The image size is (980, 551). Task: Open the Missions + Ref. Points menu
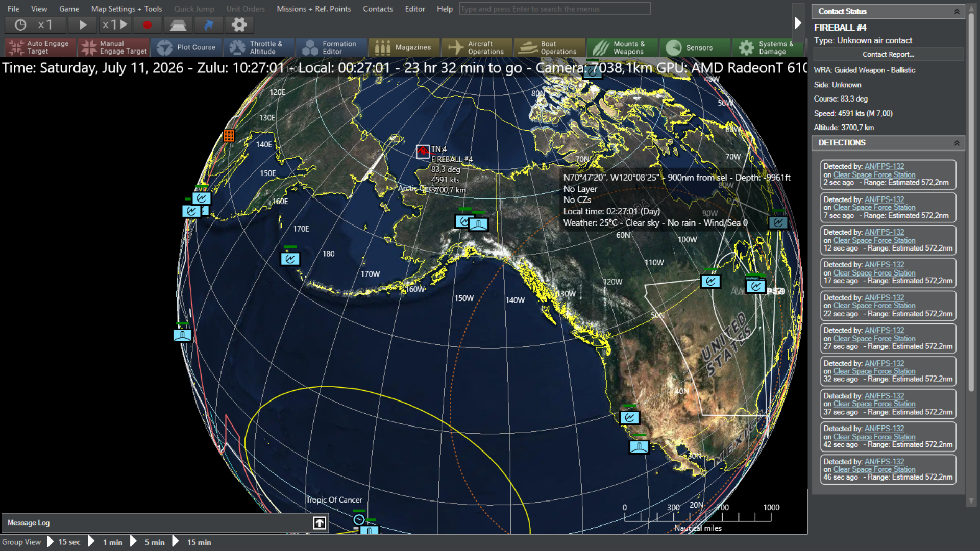[313, 9]
